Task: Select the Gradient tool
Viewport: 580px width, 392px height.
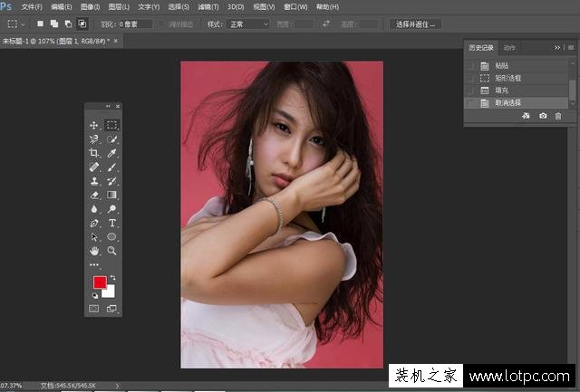Action: coord(111,195)
